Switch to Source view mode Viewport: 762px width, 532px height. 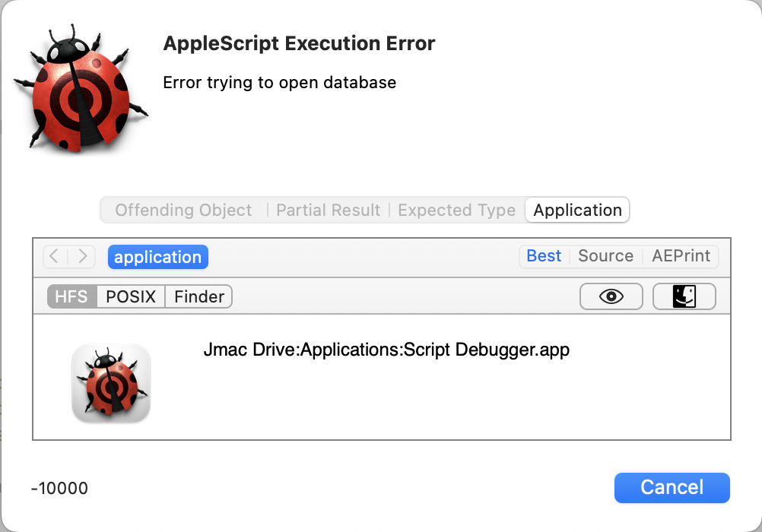(605, 255)
